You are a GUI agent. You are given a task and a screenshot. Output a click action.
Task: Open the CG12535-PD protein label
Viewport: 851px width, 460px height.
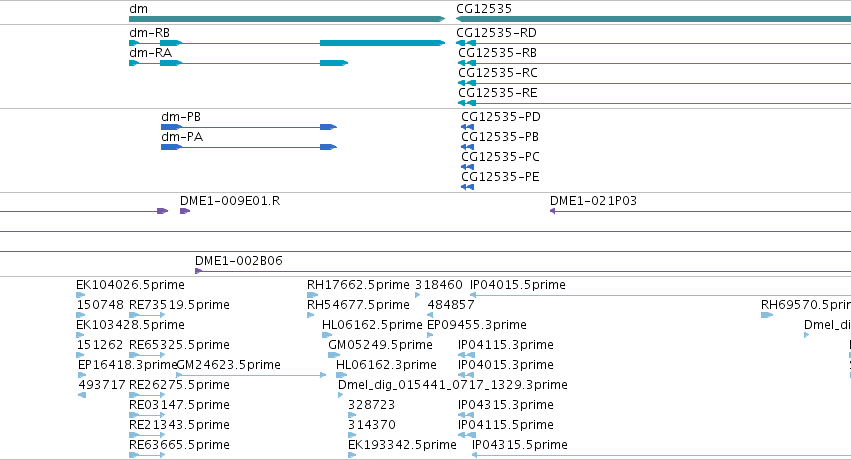(x=500, y=117)
